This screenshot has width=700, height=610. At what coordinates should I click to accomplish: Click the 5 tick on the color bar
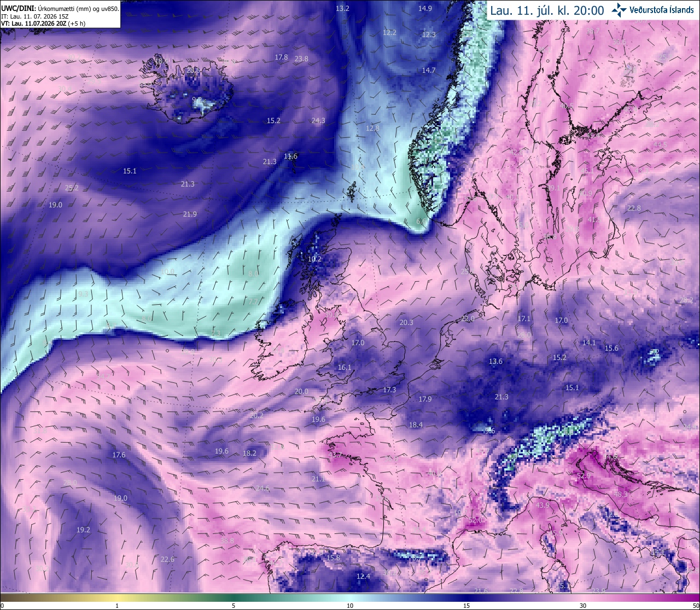tap(234, 606)
